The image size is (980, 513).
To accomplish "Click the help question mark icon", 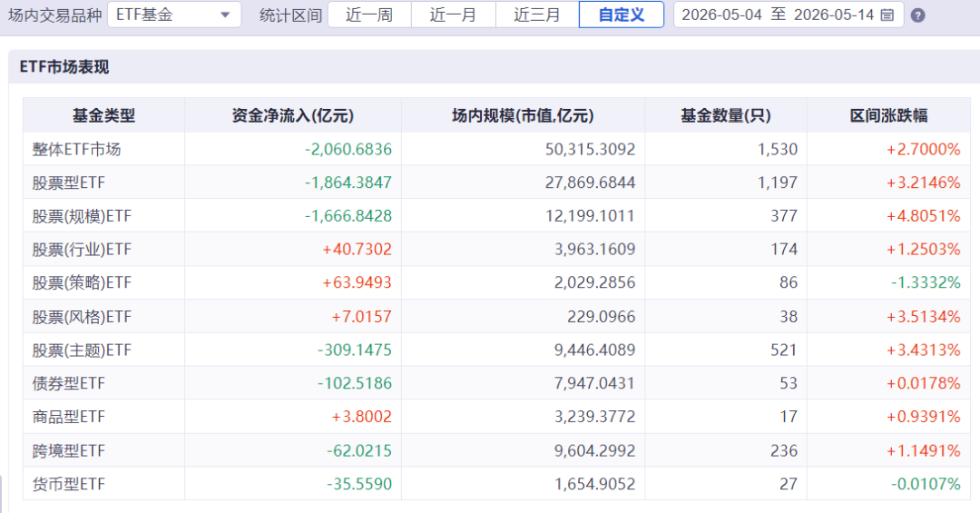I will [917, 15].
